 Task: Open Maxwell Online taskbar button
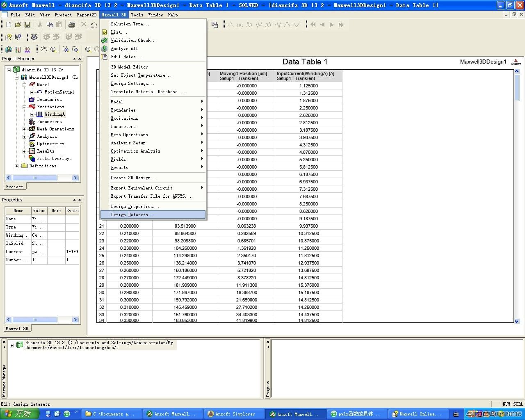pos(418,414)
